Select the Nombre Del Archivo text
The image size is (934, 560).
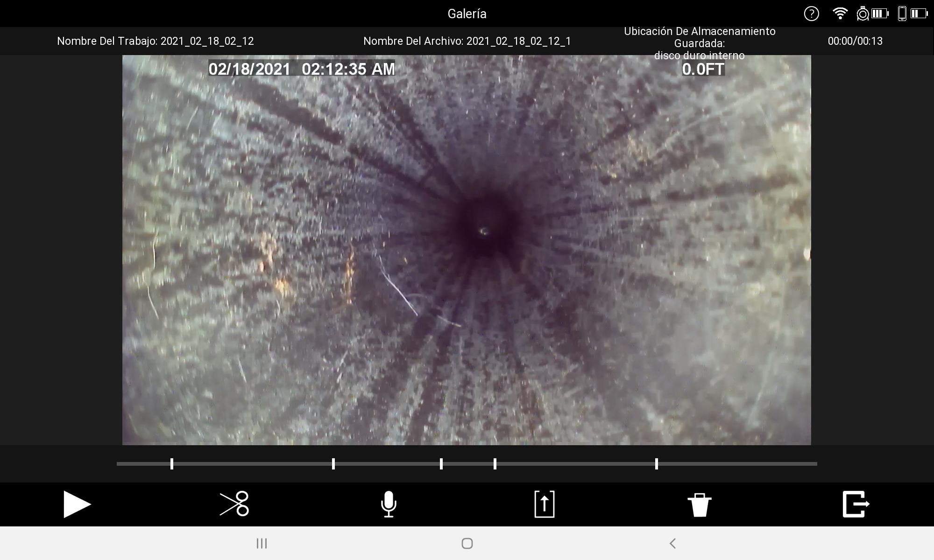coord(467,41)
